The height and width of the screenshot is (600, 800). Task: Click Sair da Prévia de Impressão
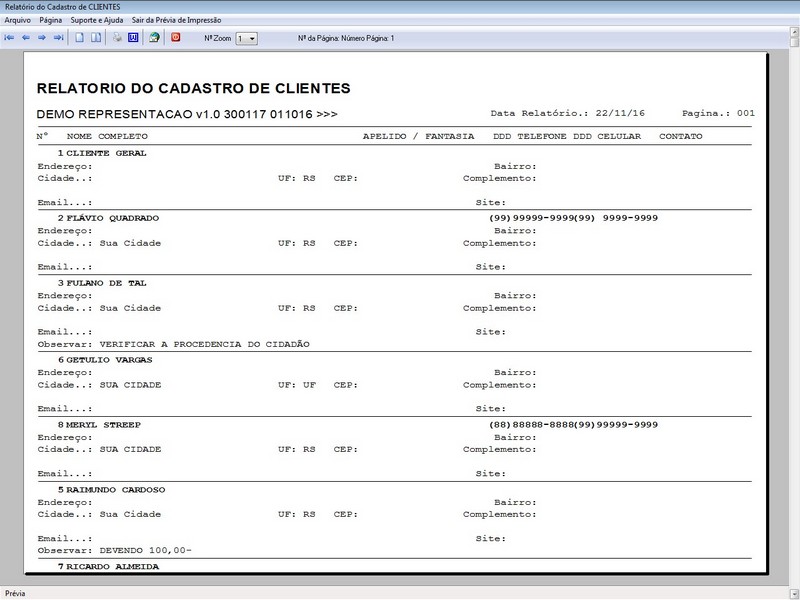click(177, 20)
